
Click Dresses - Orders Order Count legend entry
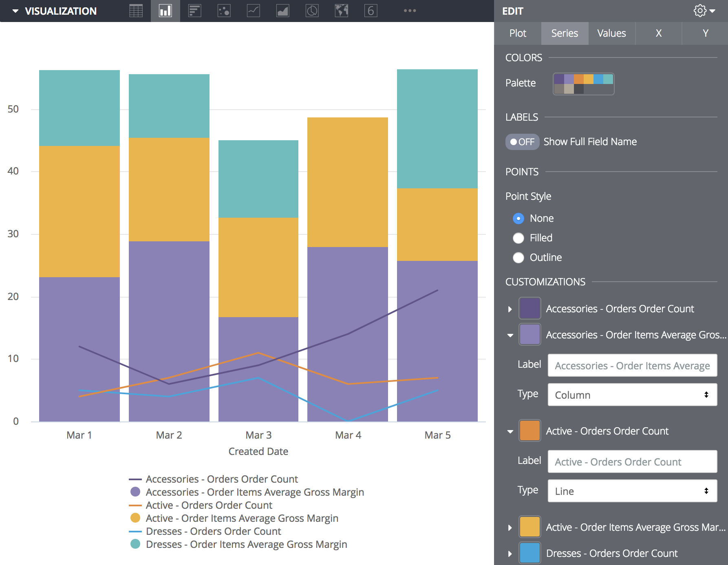click(213, 531)
